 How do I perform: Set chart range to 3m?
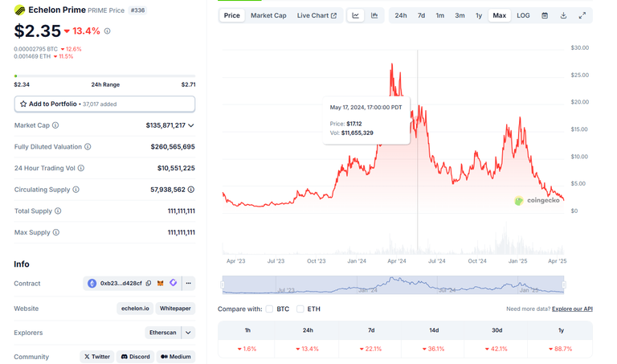click(460, 15)
